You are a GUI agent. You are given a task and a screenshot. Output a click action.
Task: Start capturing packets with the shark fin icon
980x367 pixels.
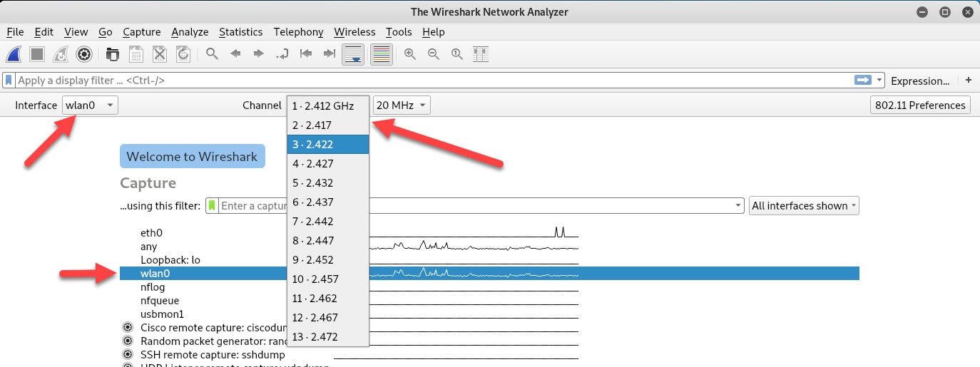pos(16,54)
